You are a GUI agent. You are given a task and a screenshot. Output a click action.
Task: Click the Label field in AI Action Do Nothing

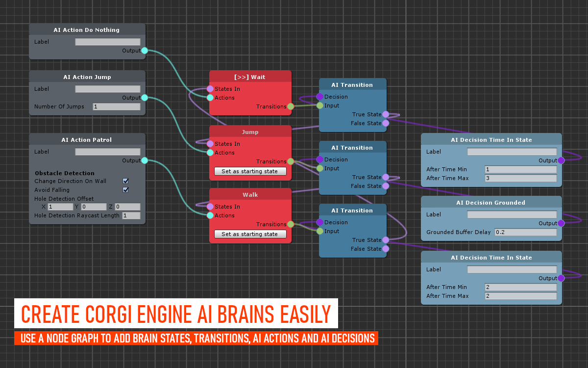pos(108,42)
